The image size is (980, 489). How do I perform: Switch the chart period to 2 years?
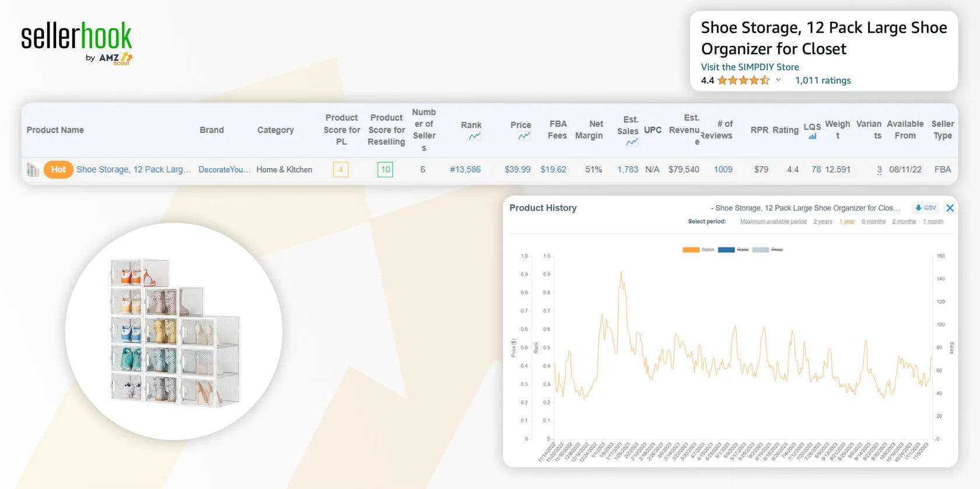823,222
